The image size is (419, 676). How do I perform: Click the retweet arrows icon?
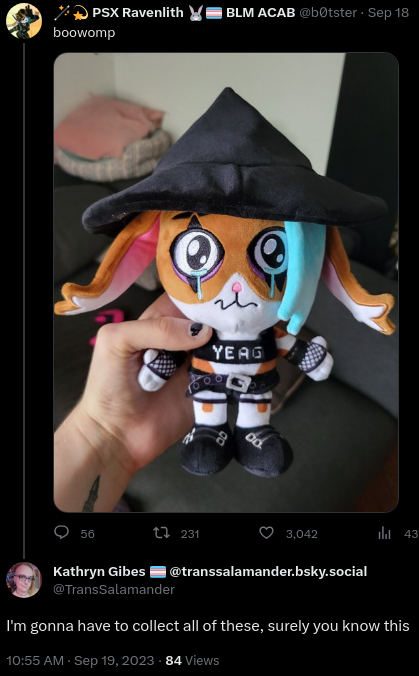click(x=162, y=533)
